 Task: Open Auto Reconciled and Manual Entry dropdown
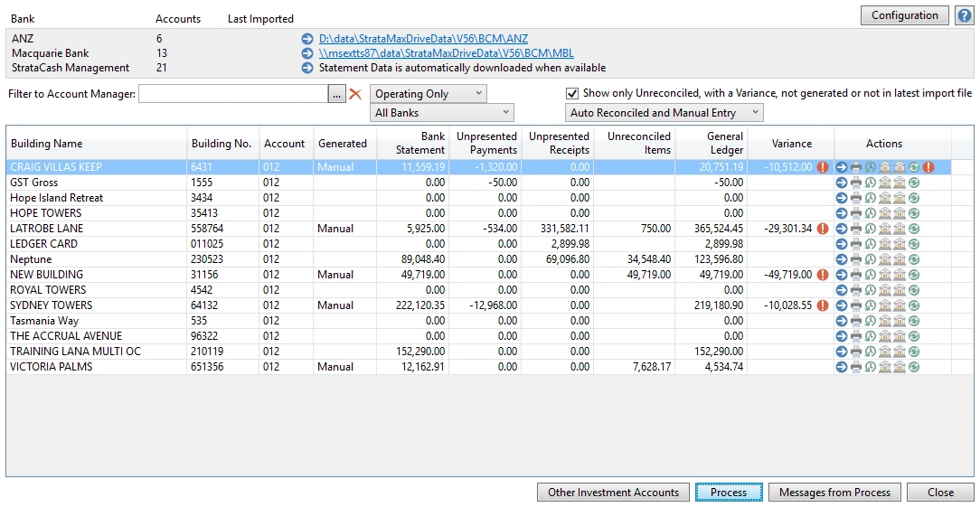(664, 113)
